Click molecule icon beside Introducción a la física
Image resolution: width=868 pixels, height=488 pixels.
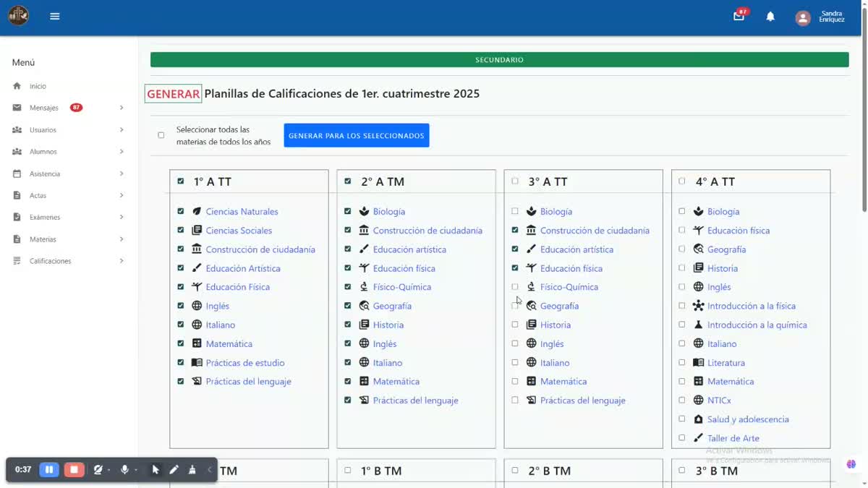698,306
